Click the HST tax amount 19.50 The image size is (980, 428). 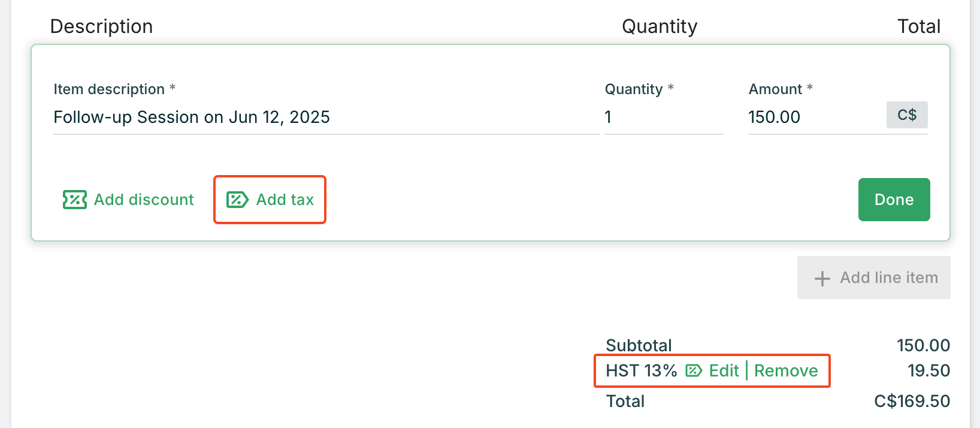coord(928,370)
